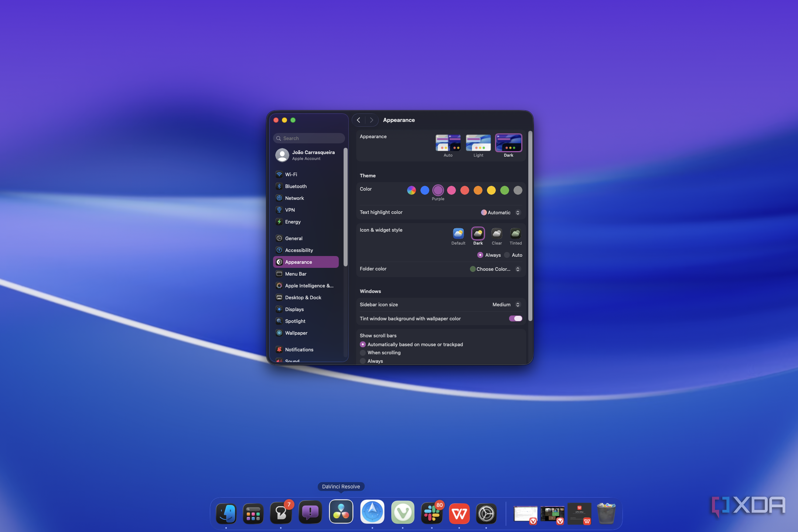Go to Energy settings
Image resolution: width=798 pixels, height=532 pixels.
306,222
